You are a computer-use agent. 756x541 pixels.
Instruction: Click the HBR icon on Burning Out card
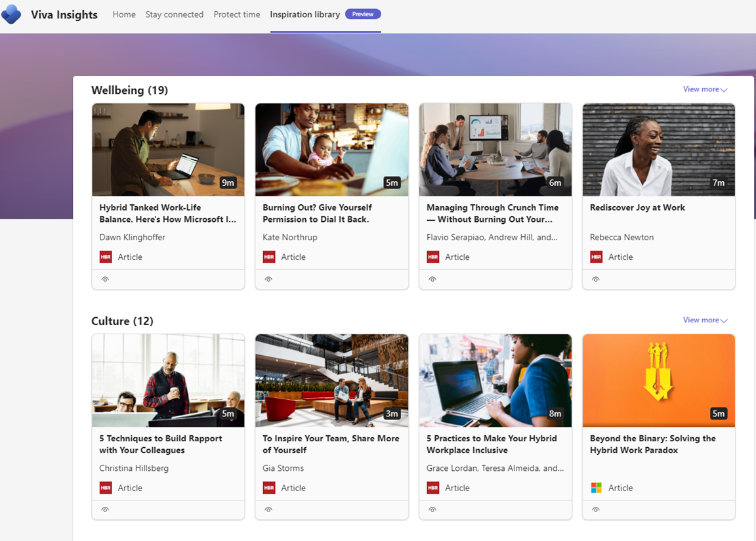pos(269,257)
